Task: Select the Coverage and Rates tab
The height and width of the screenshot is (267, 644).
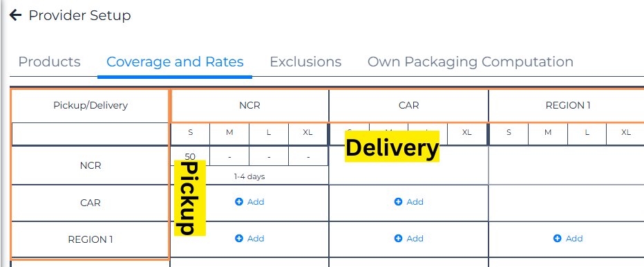Action: (x=175, y=62)
